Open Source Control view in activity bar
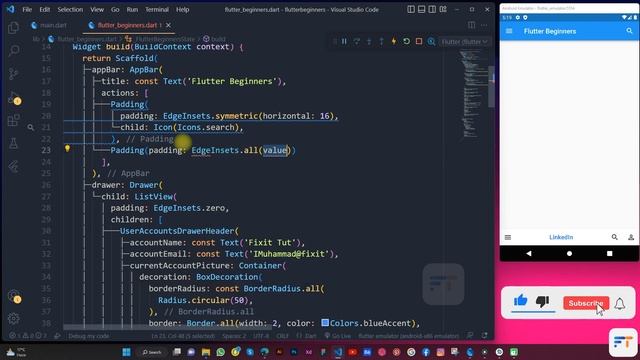Viewport: 640px width, 360px height. click(13, 74)
